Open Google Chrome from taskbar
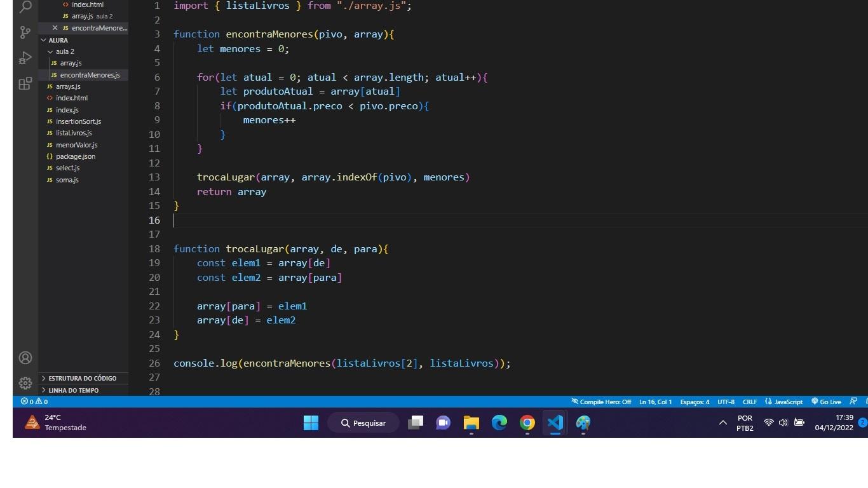 point(527,423)
